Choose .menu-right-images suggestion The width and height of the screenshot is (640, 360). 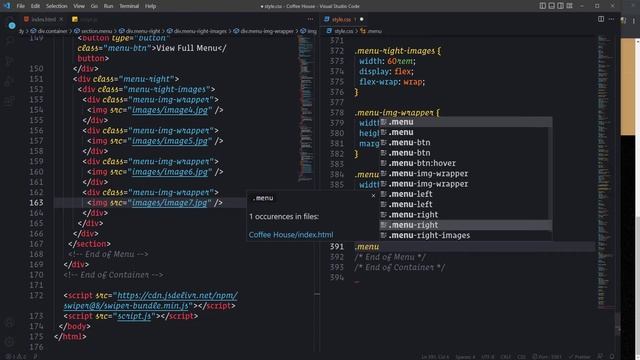(466, 235)
